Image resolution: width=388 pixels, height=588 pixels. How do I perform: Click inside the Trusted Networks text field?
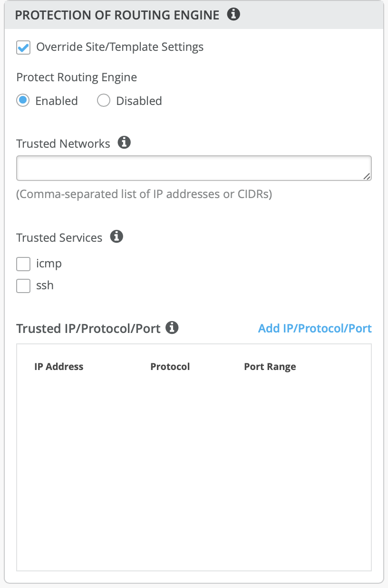pos(190,168)
